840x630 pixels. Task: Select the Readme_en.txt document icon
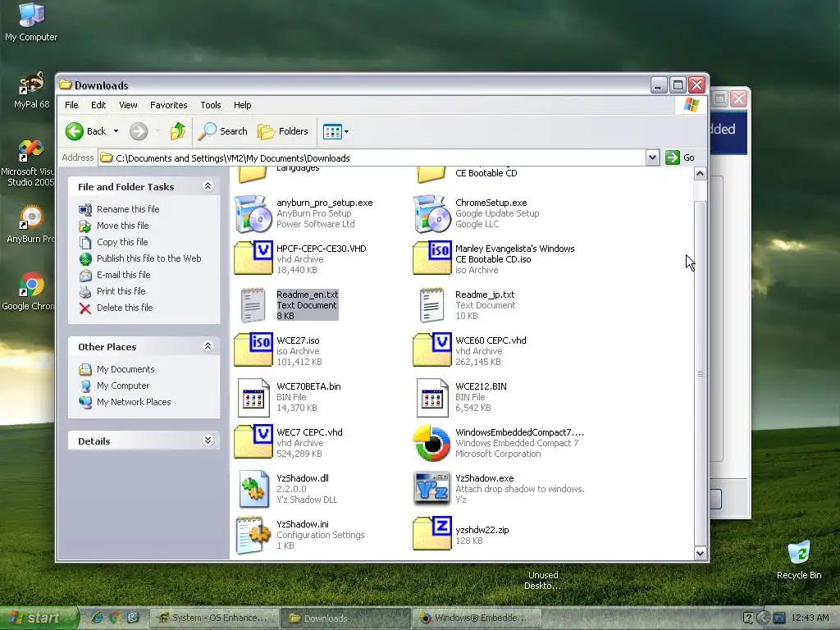coord(253,305)
